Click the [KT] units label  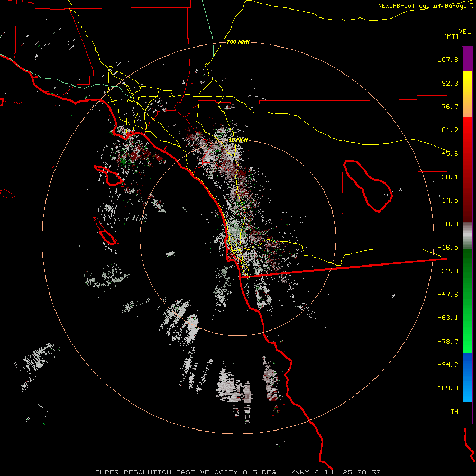click(452, 36)
